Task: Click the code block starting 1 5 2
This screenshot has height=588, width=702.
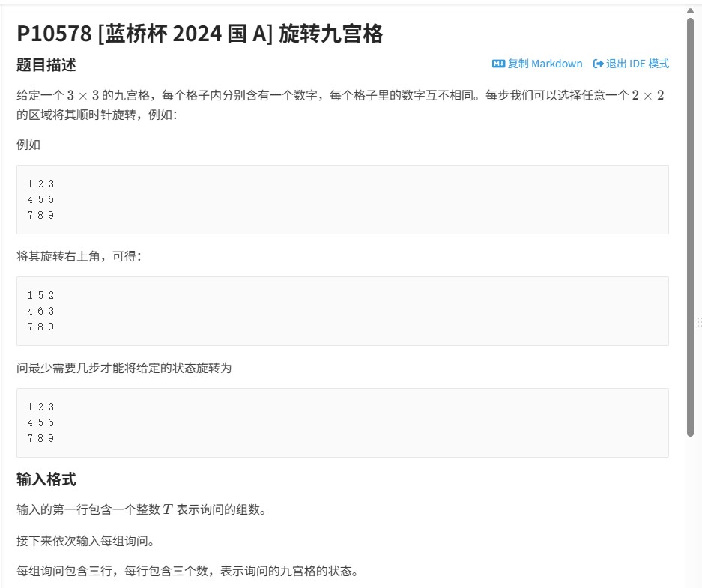Action: click(342, 311)
